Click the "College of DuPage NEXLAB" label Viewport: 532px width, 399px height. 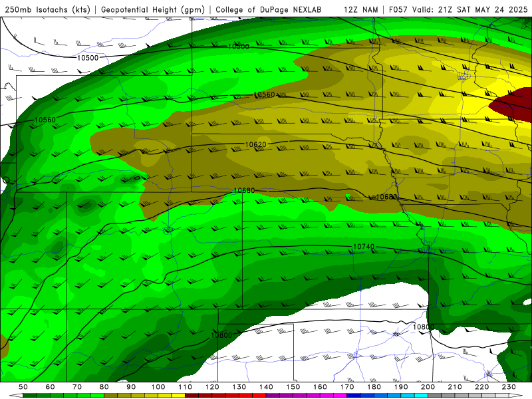pos(269,9)
